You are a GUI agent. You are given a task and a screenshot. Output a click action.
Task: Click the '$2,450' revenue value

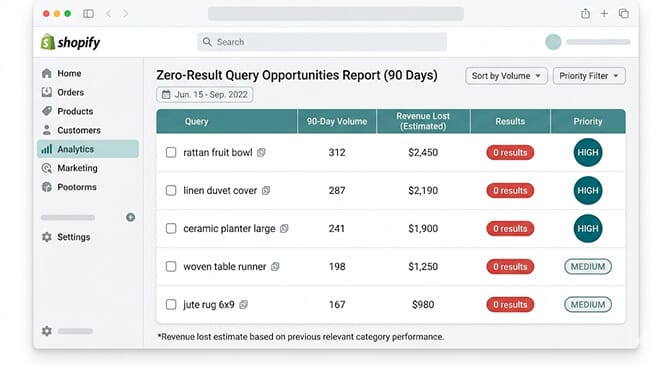click(x=423, y=152)
